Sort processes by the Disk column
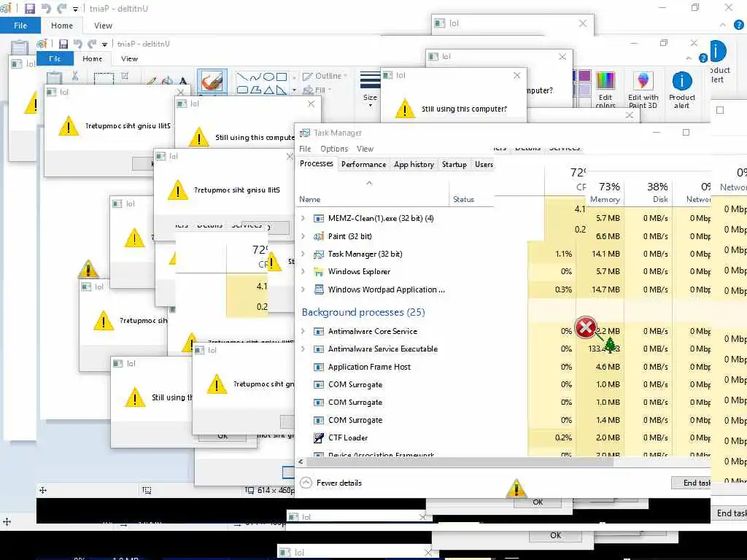This screenshot has height=560, width=747. [x=649, y=192]
